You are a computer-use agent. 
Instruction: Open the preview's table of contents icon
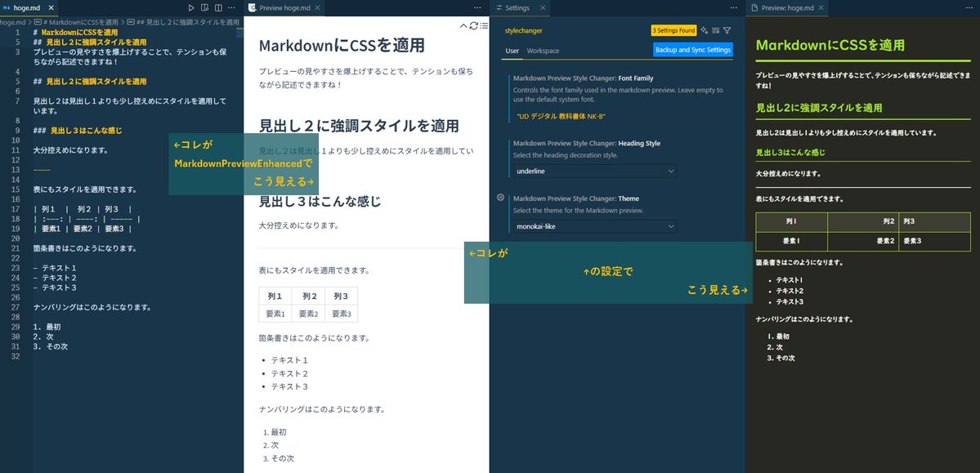click(485, 25)
